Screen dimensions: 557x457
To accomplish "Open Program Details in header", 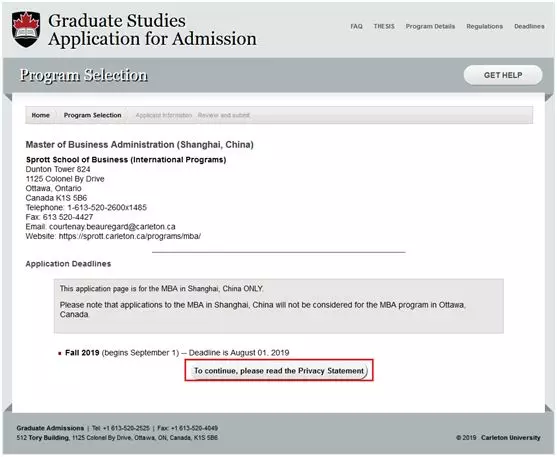I will click(430, 26).
